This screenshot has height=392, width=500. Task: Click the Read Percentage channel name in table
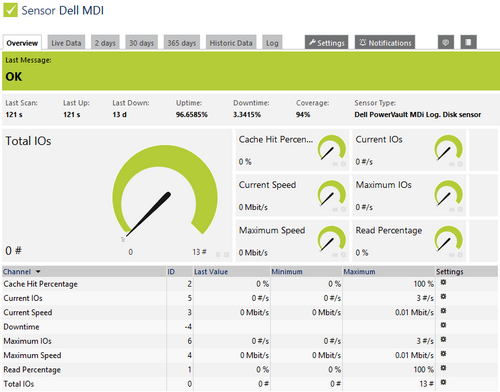(x=32, y=370)
